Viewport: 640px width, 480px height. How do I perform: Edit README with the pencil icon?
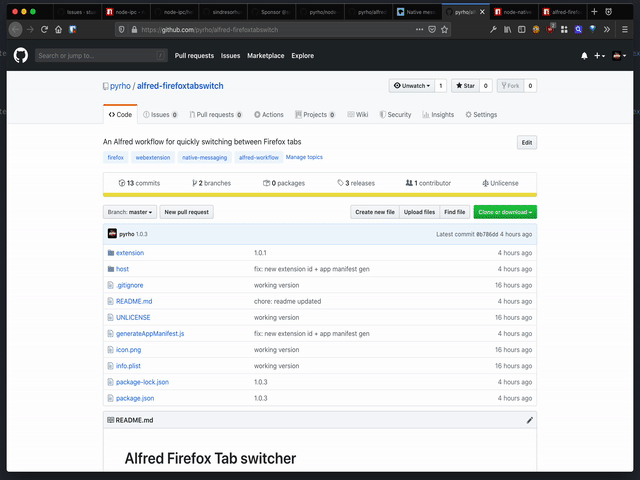pos(529,420)
